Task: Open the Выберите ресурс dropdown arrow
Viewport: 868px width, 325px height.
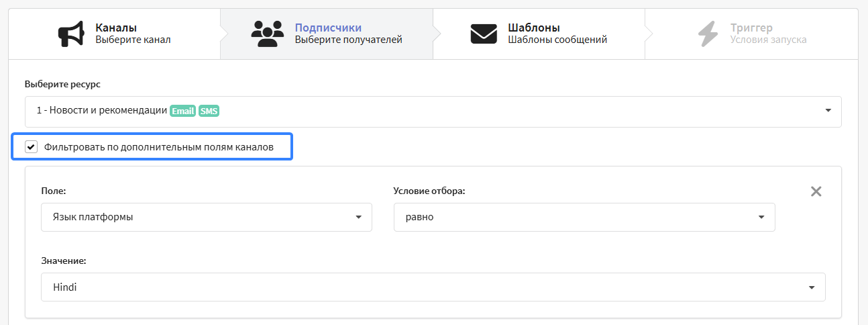Action: [828, 111]
